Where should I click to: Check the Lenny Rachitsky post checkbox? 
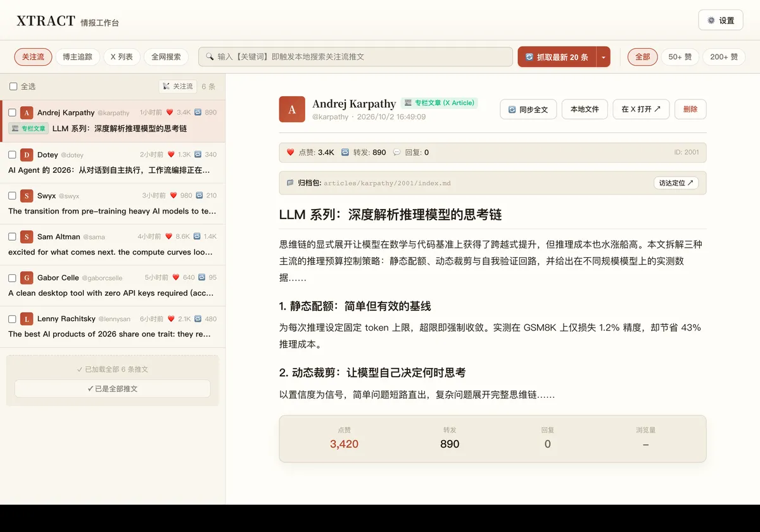click(12, 319)
